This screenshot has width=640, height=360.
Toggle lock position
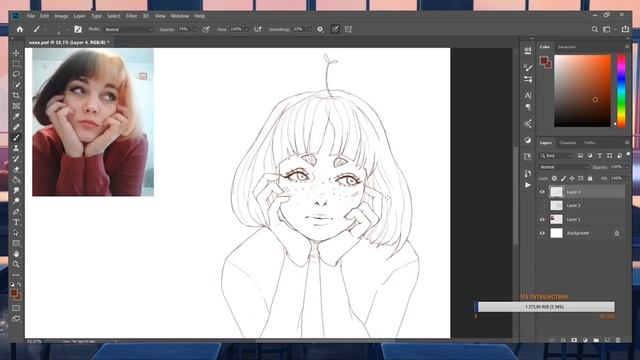click(572, 178)
